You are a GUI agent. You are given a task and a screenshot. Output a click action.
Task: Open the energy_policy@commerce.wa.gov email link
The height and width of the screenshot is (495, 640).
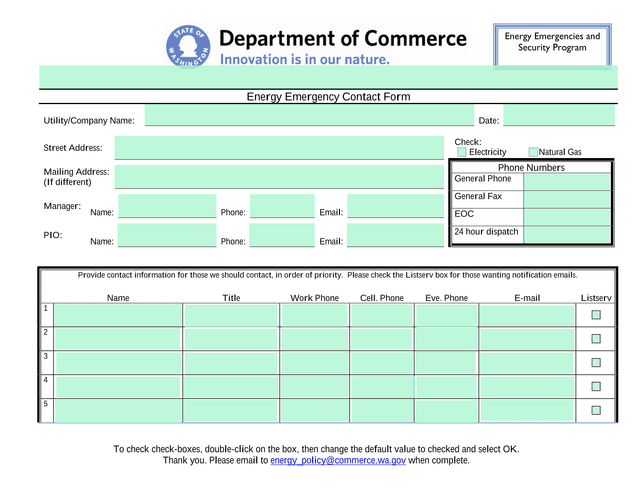coord(338,460)
